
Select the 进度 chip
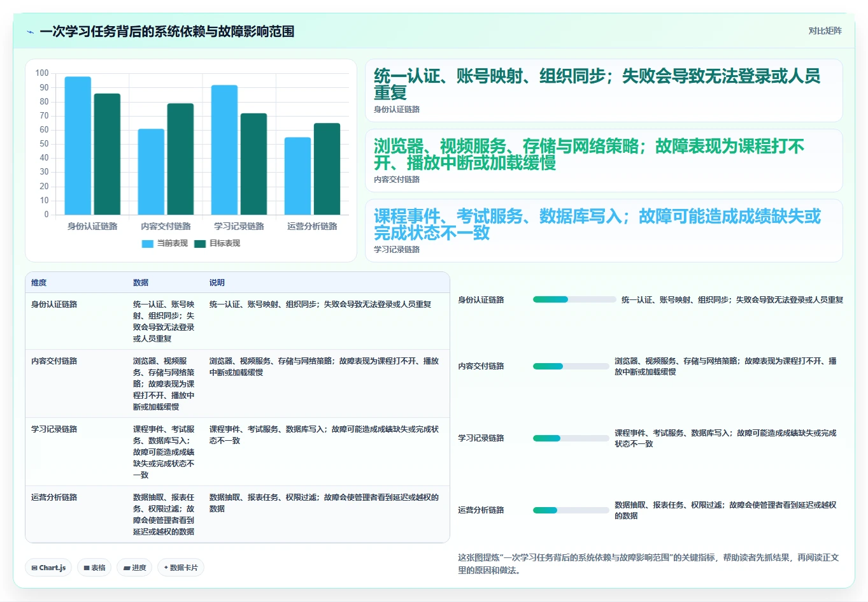click(134, 568)
